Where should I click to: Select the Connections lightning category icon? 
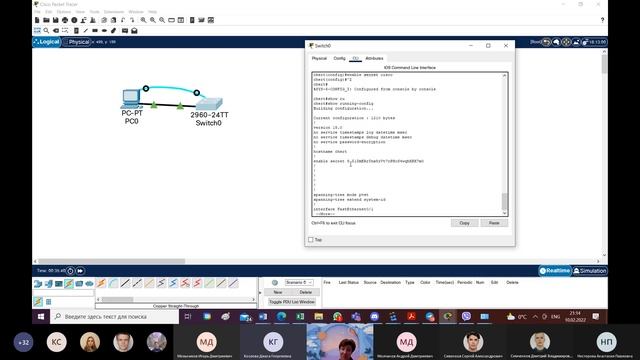tap(69, 283)
